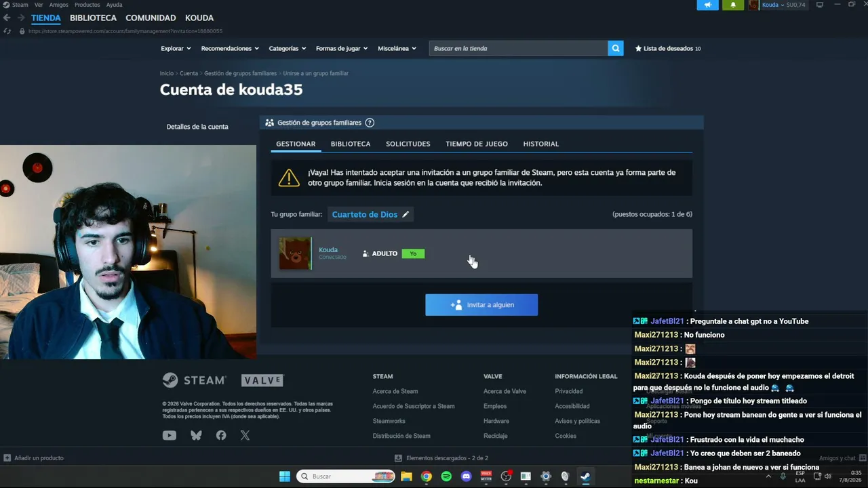Expand the Formas de jugar dropdown
The height and width of the screenshot is (488, 868).
342,48
